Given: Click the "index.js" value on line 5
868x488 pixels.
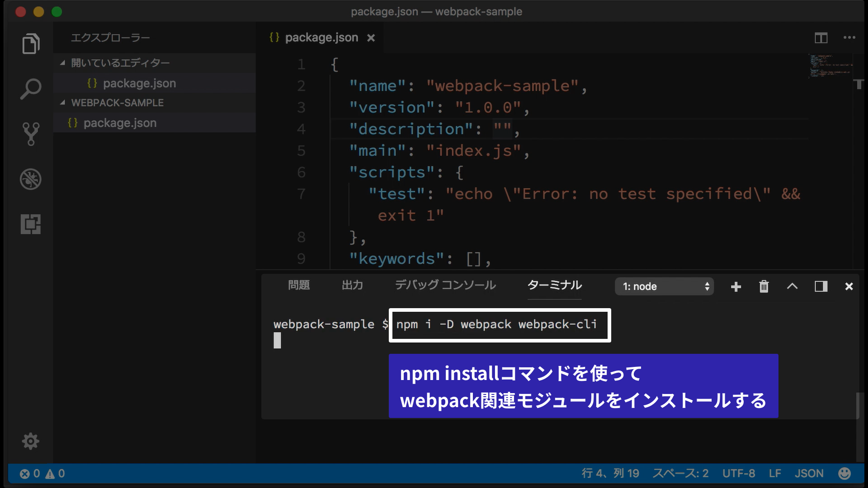Looking at the screenshot, I should pos(473,151).
